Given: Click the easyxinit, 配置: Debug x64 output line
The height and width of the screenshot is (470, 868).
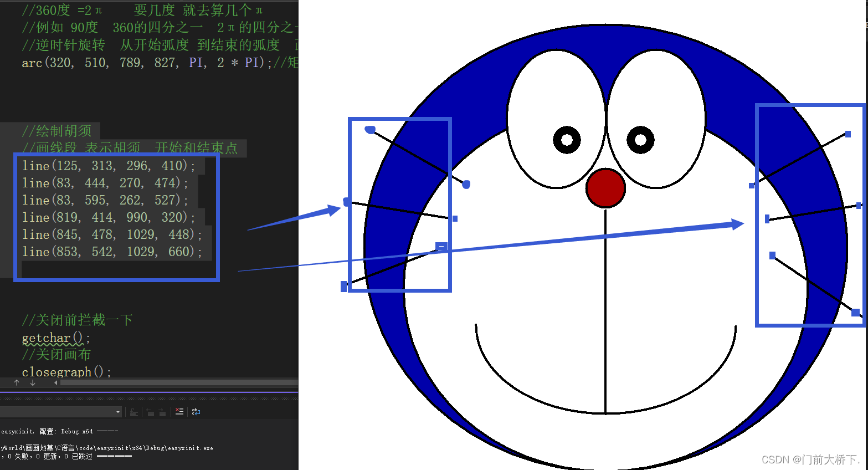Looking at the screenshot, I should click(x=59, y=431).
